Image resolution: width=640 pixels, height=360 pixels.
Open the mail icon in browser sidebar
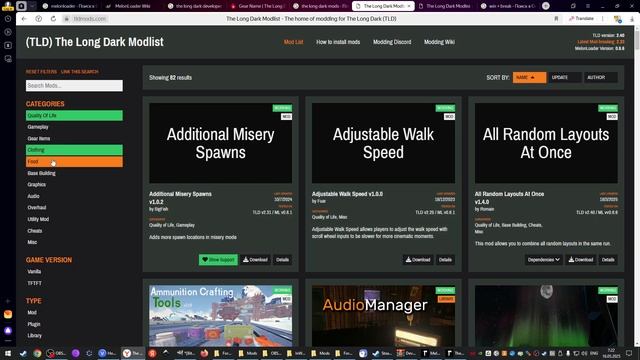point(8,314)
